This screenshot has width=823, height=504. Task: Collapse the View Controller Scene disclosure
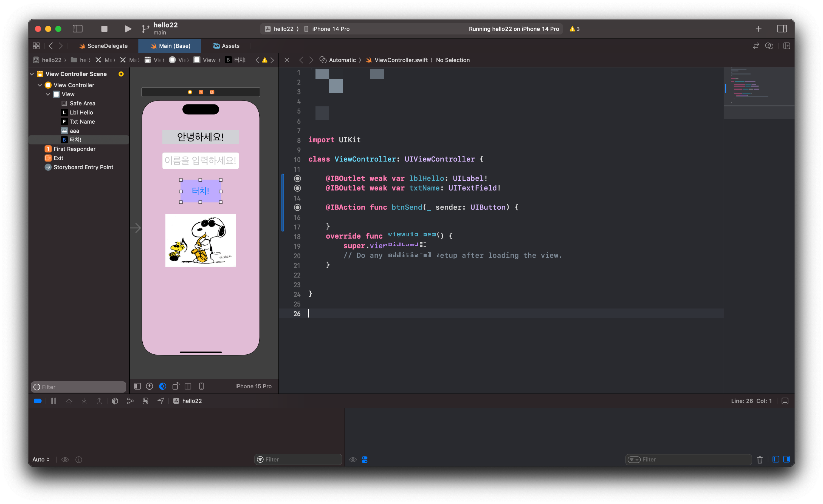pyautogui.click(x=32, y=74)
